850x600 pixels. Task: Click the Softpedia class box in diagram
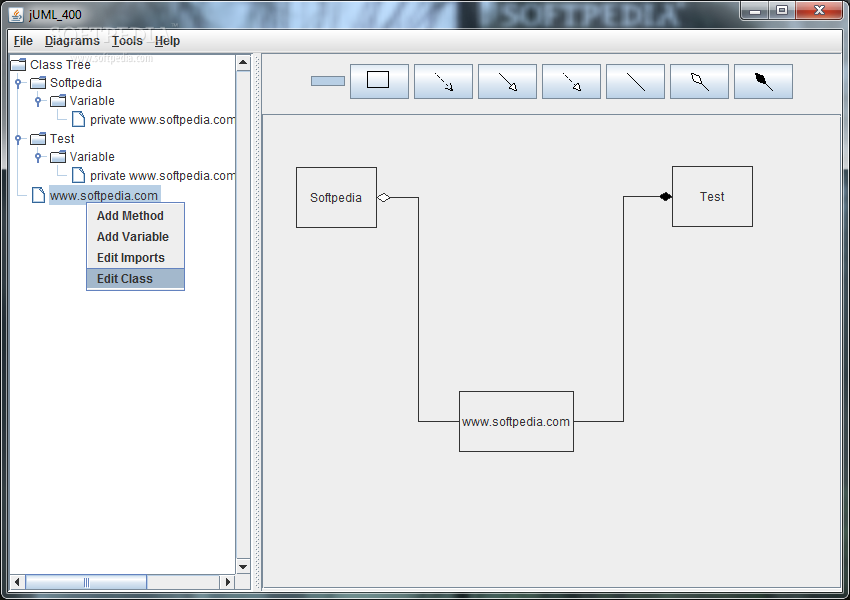(x=336, y=197)
